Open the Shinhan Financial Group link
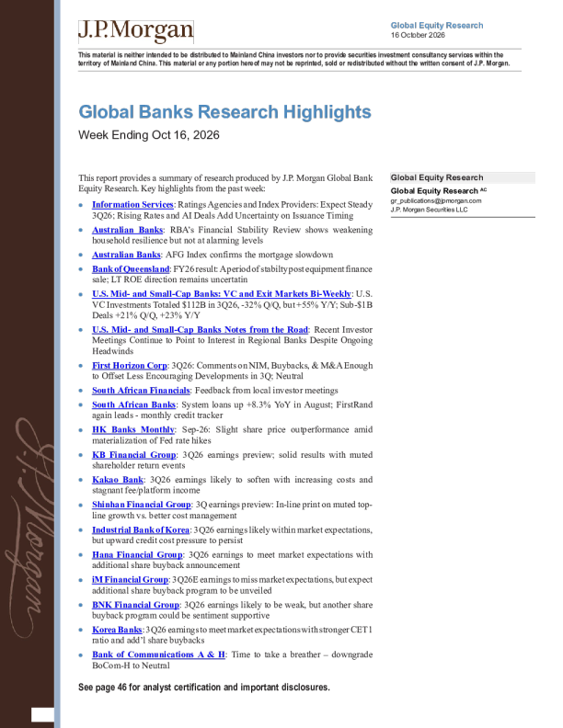563x728 pixels. (x=142, y=505)
